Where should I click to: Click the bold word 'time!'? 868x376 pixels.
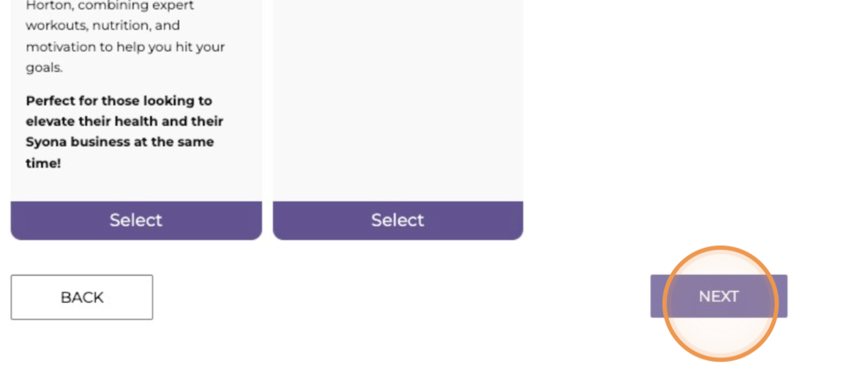click(x=43, y=162)
